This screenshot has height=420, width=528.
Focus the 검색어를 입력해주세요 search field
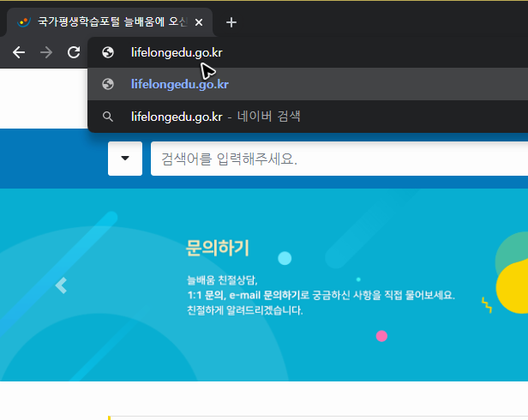tap(339, 159)
